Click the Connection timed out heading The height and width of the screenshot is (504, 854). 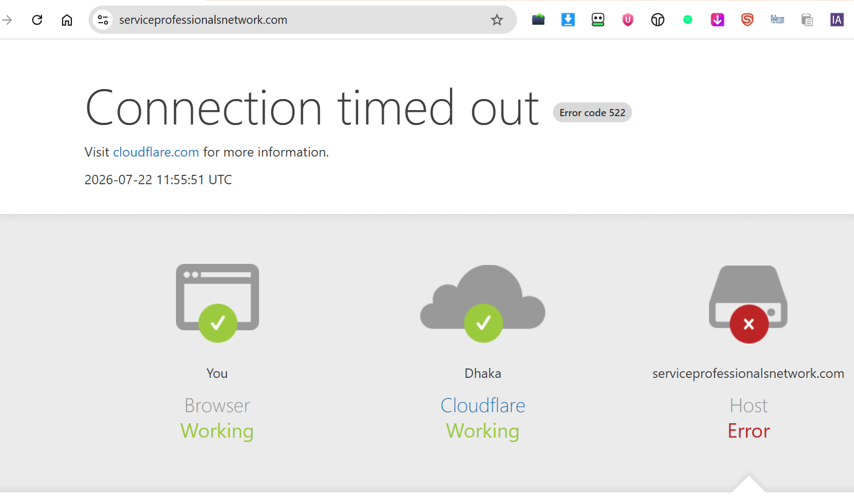312,108
